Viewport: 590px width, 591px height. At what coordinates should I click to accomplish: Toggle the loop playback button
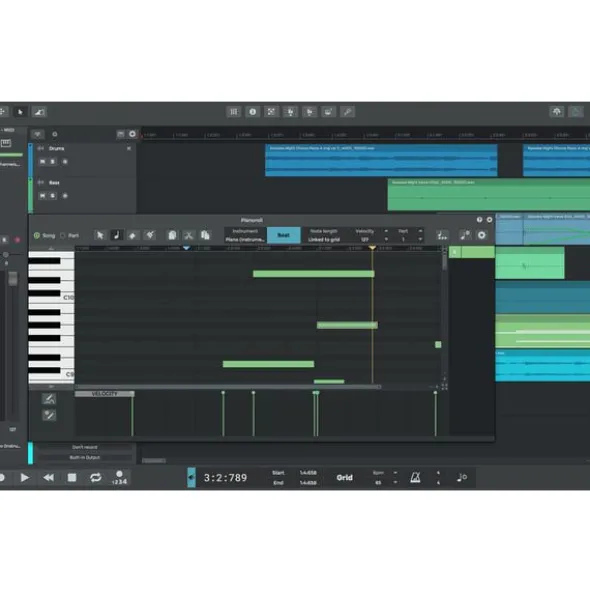pos(96,478)
